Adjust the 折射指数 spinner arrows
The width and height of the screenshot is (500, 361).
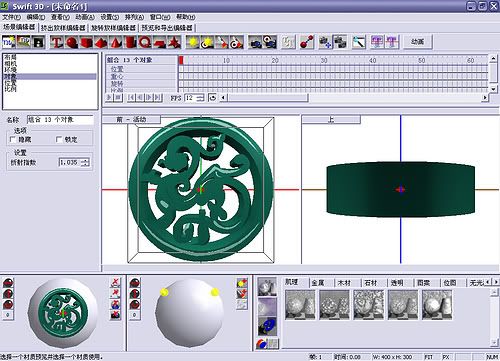click(x=85, y=162)
